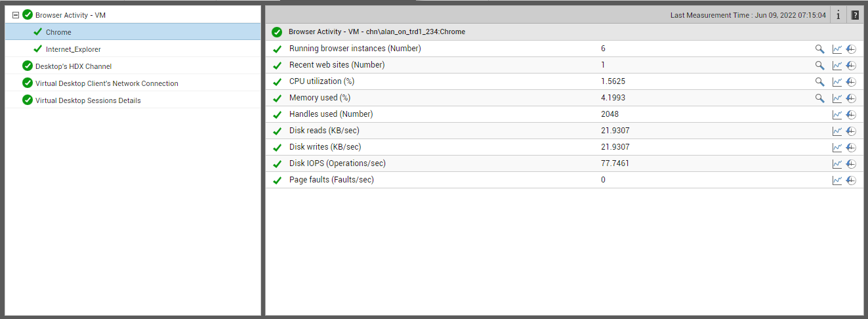Image resolution: width=868 pixels, height=319 pixels.
Task: Click Recent web sites (Number) label
Action: (x=337, y=65)
